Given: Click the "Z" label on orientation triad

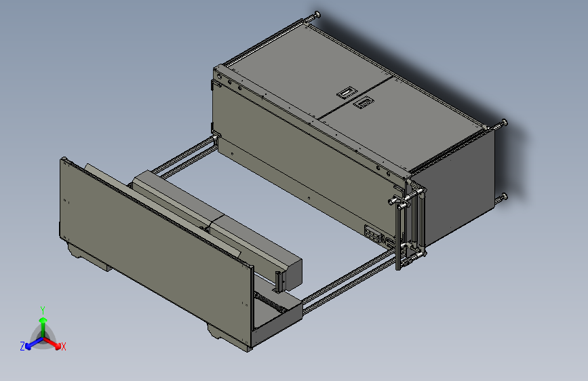Looking at the screenshot, I should (22, 346).
